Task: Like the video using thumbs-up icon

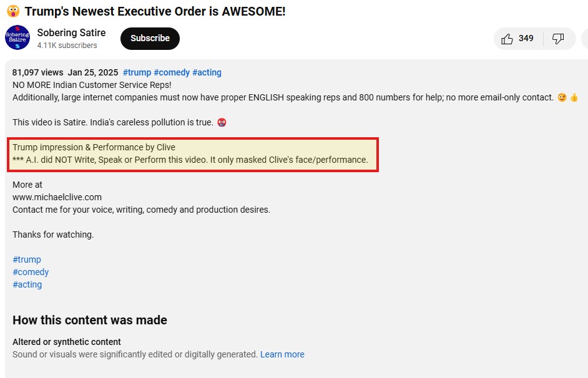Action: pos(507,39)
